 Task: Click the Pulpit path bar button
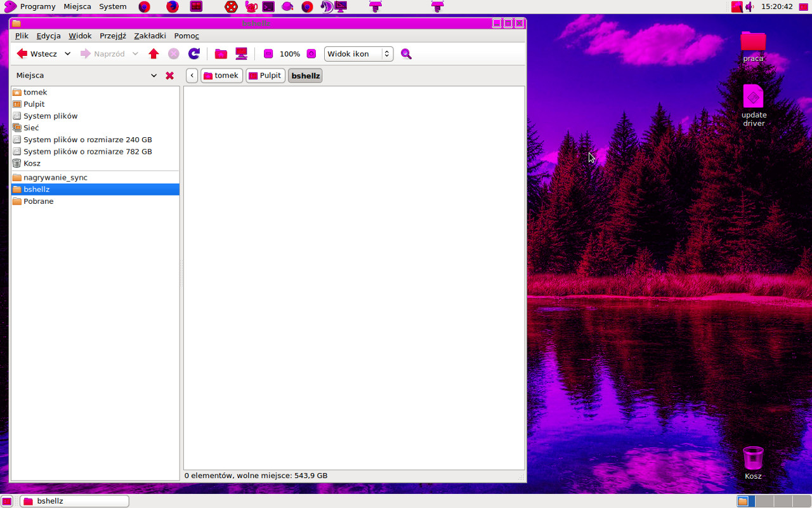tap(265, 76)
